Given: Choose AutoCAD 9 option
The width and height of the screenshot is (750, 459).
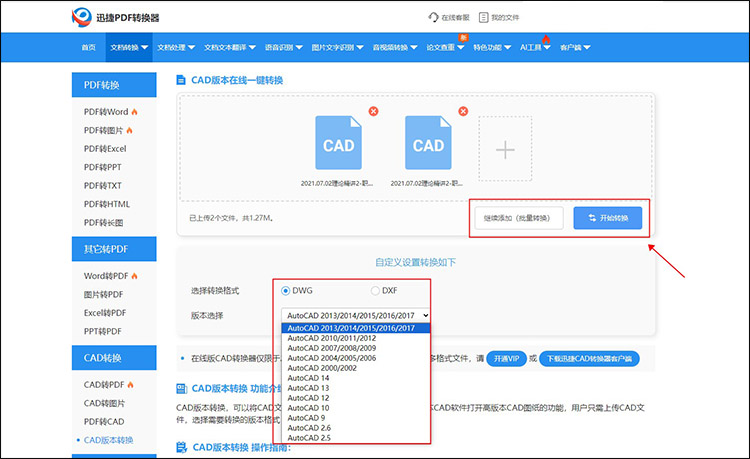Looking at the screenshot, I should point(355,418).
